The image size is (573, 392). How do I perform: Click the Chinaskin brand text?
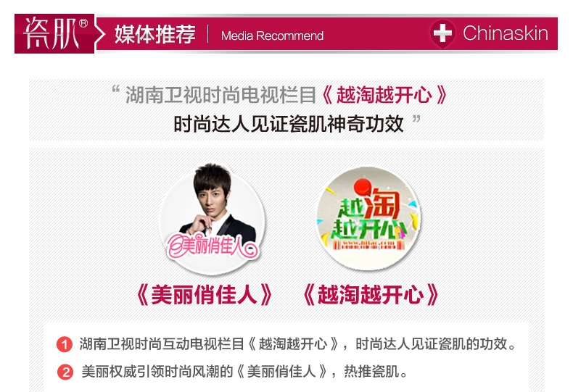tap(506, 33)
